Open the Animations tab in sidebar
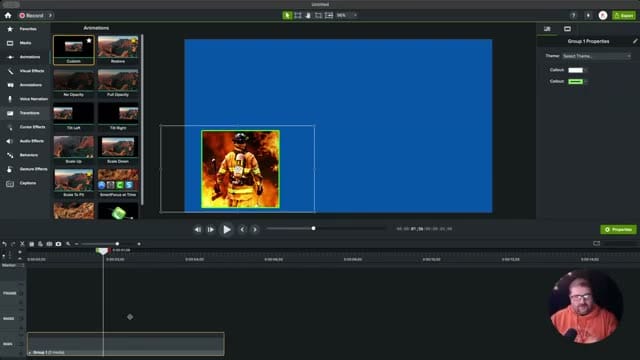 pos(25,57)
